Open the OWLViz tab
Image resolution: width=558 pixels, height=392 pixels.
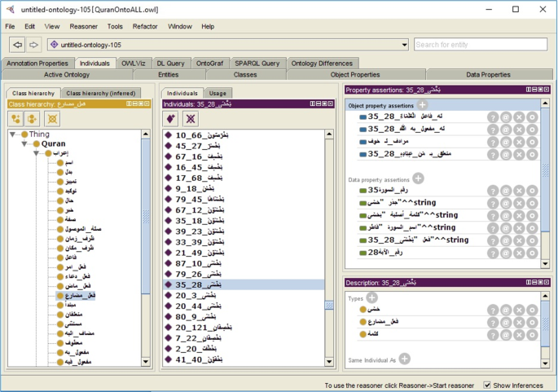coord(134,64)
